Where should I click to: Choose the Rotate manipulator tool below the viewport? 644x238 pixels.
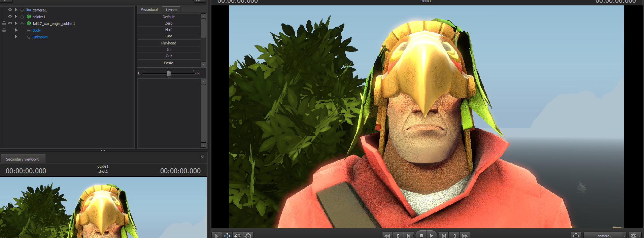coord(238,235)
